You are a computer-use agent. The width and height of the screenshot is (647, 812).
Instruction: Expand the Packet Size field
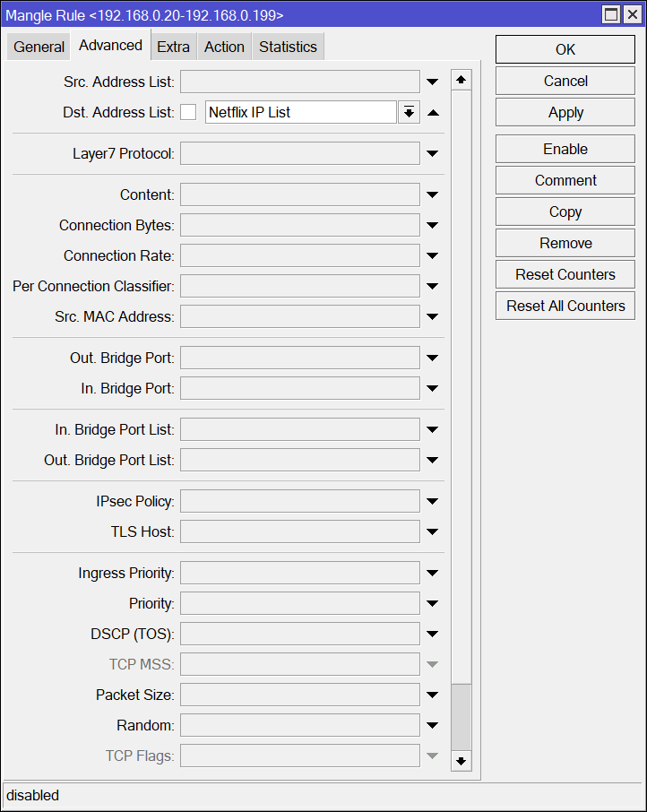tap(433, 695)
